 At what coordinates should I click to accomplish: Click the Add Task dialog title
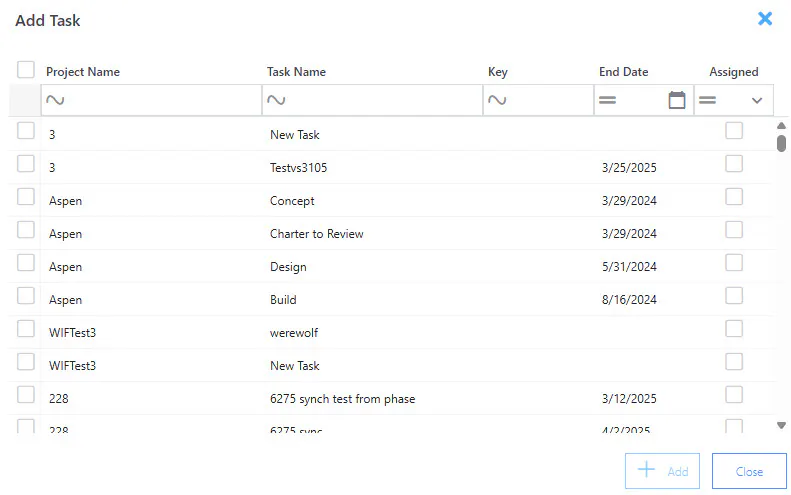tap(47, 21)
